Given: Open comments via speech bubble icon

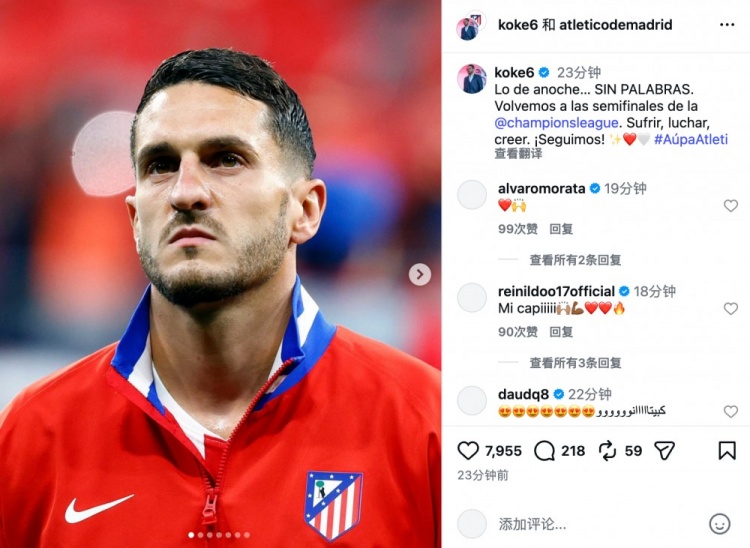Looking at the screenshot, I should [x=544, y=450].
